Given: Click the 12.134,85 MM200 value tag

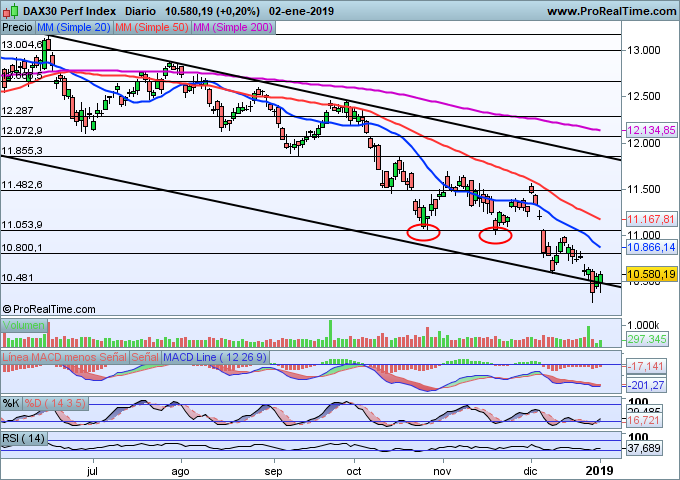Looking at the screenshot, I should [651, 130].
